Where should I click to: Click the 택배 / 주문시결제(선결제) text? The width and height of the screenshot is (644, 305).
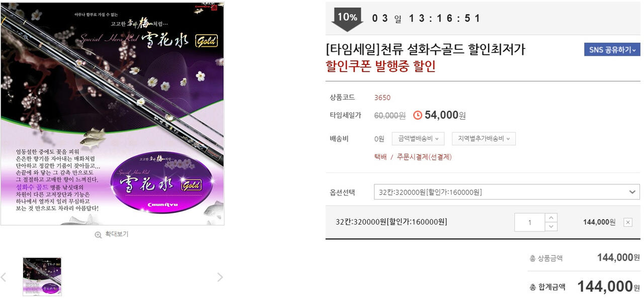413,157
